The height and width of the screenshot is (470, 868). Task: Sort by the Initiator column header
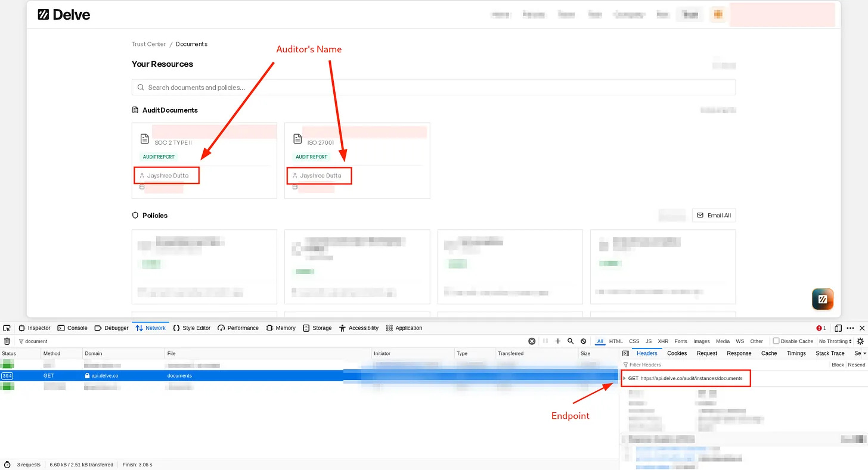pos(413,353)
